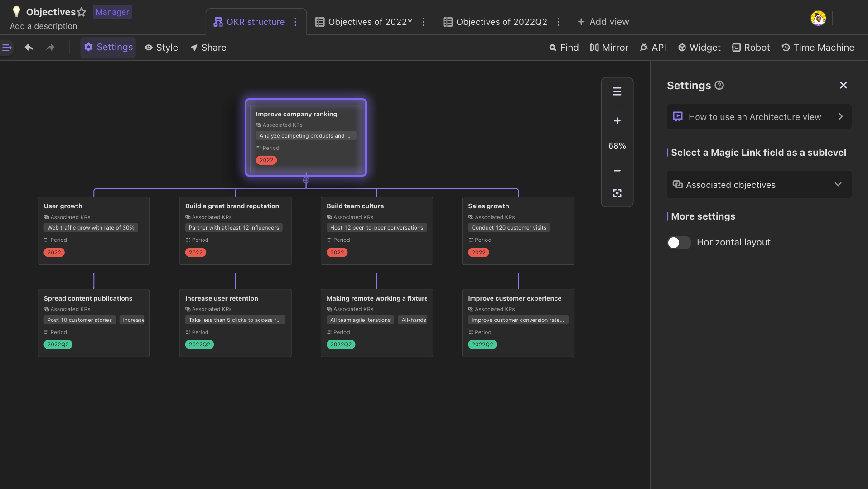The width and height of the screenshot is (868, 489).
Task: Click All team agile iterations tag
Action: (x=360, y=320)
